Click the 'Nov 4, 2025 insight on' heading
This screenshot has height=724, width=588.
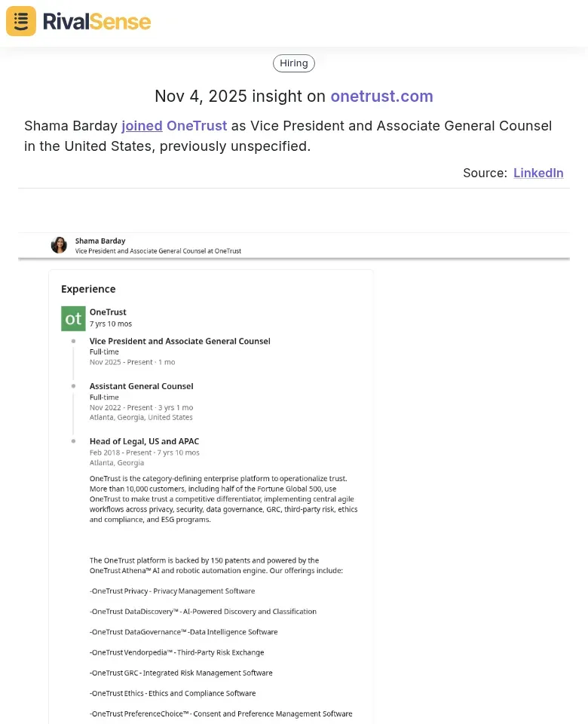240,97
